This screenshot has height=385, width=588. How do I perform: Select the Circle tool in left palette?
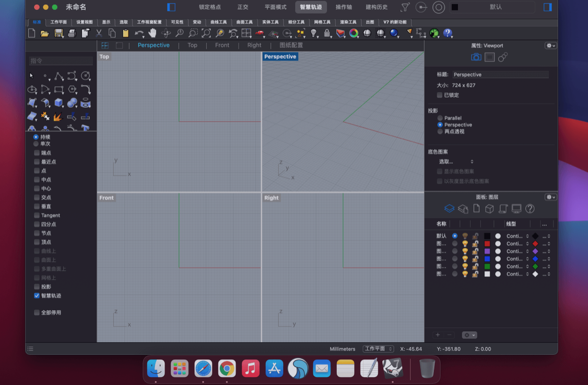[x=85, y=76]
